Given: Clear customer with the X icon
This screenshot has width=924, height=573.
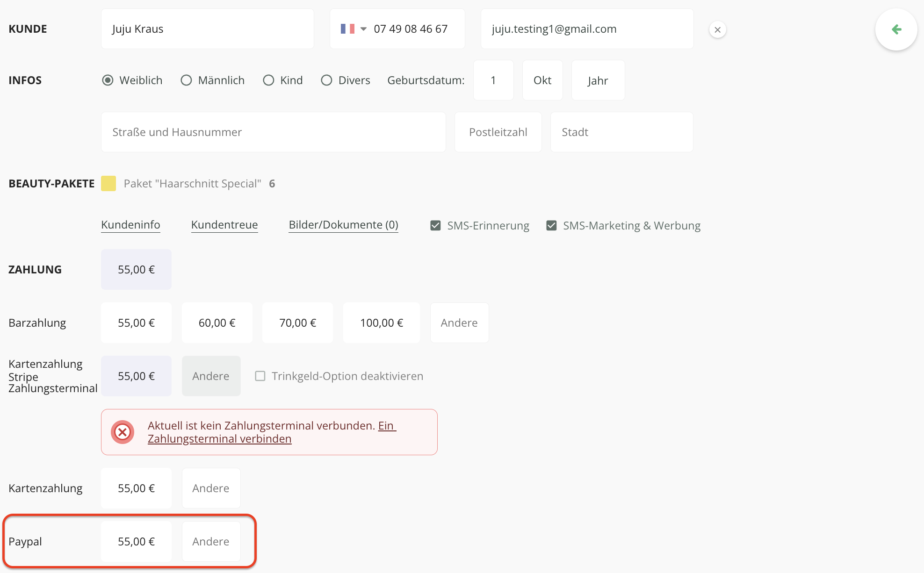Looking at the screenshot, I should [717, 29].
